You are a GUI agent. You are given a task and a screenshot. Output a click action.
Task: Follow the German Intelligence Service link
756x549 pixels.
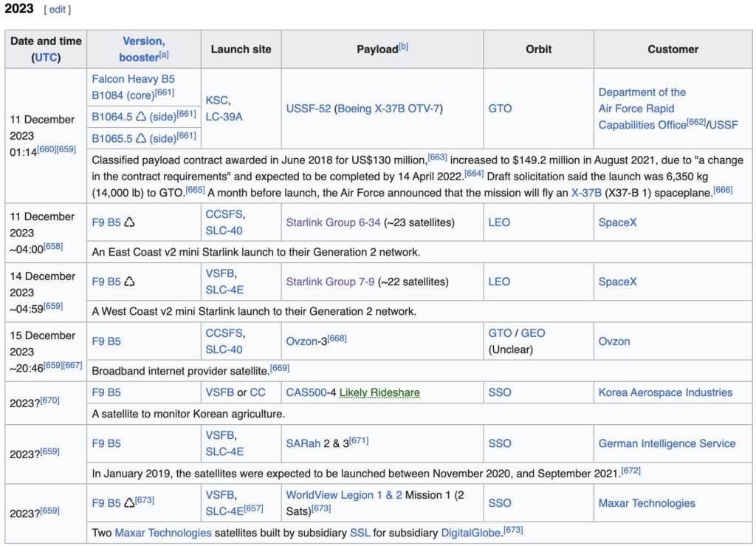tap(667, 443)
